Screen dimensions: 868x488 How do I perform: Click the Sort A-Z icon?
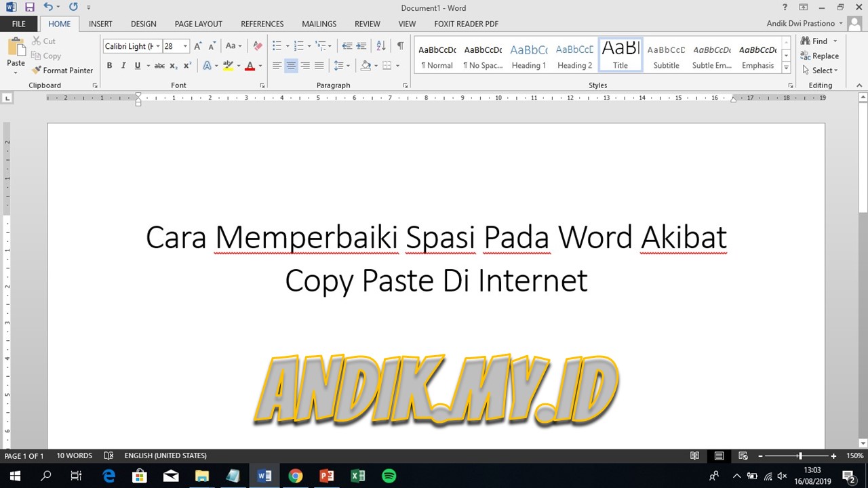coord(381,46)
